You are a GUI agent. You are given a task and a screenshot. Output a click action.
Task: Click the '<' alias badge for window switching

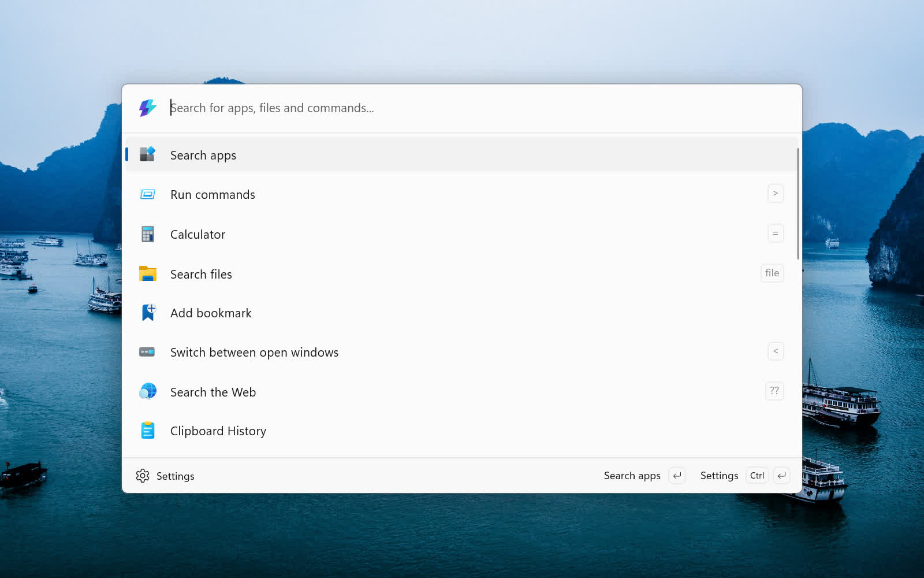775,351
